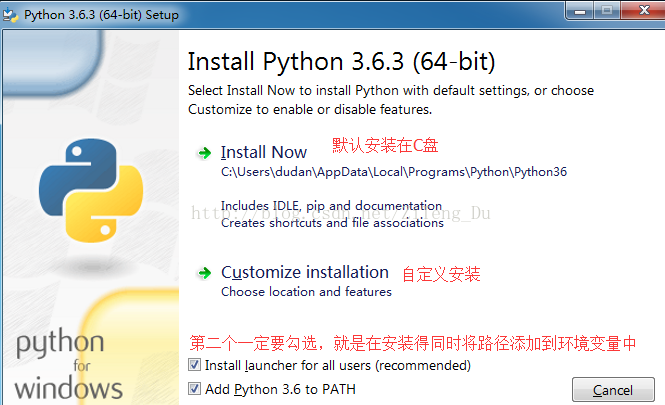Click the Python installer icon in title bar
665x405 pixels.
[x=10, y=14]
